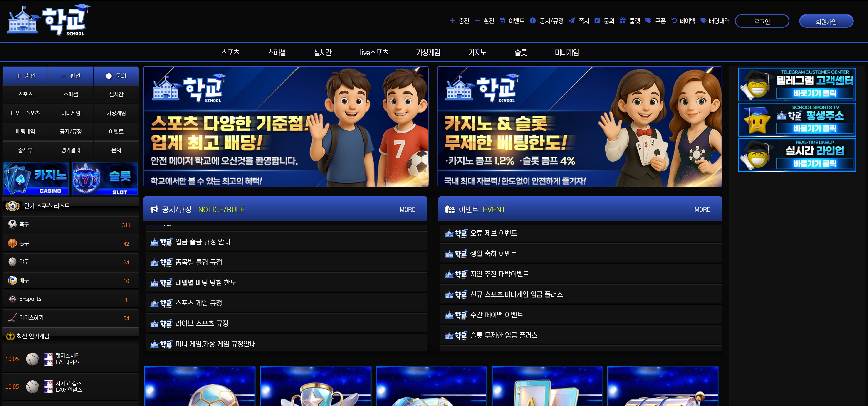
Task: Open MORE in the 공지/규정 panel
Action: (x=407, y=209)
